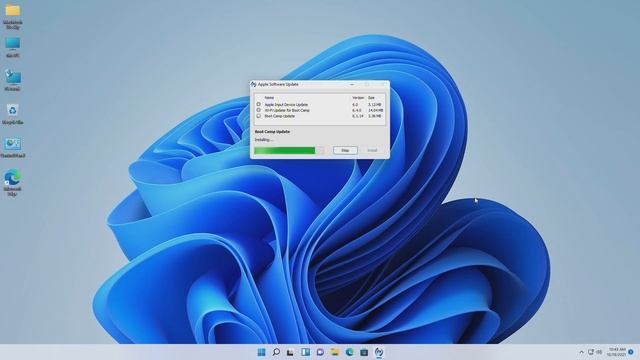Screen dimensions: 640x360
Task: Click Apple Software Update title bar icon
Action: (253, 84)
